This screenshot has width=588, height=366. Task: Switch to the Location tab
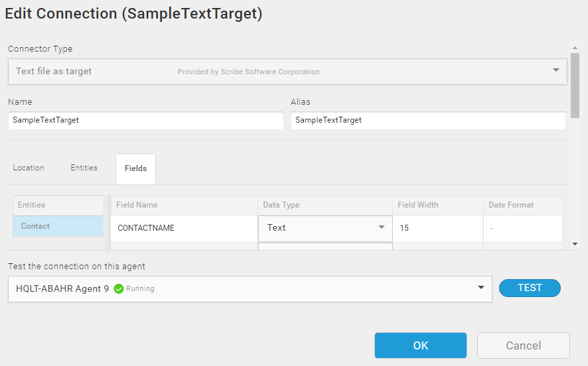(x=29, y=168)
